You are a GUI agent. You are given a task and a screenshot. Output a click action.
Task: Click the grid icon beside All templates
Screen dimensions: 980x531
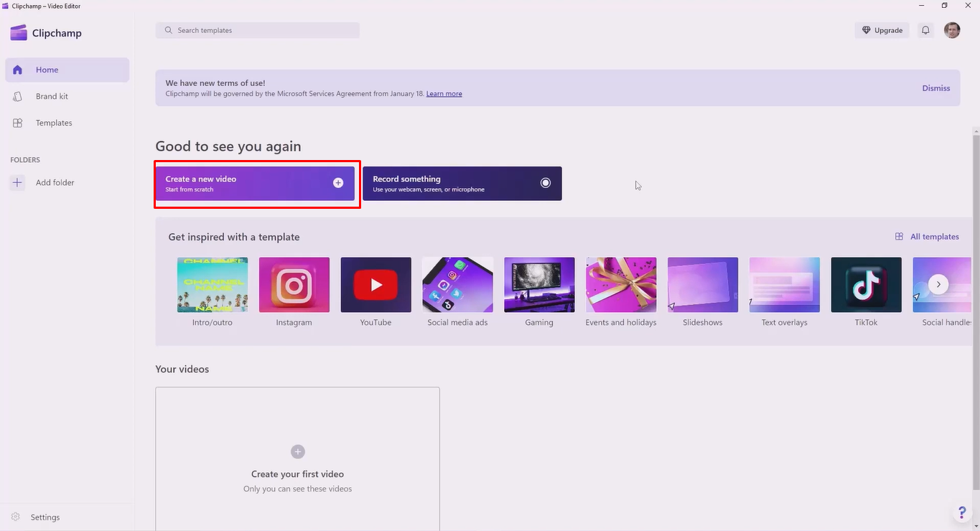coord(898,236)
